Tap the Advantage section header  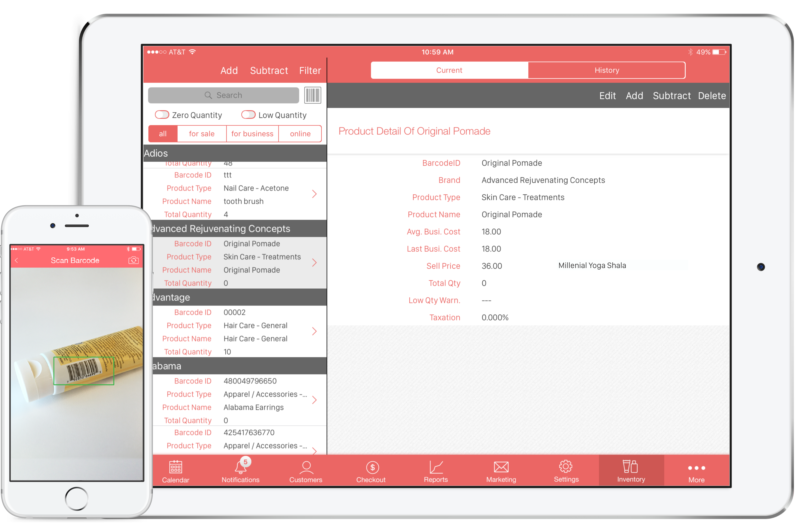240,297
